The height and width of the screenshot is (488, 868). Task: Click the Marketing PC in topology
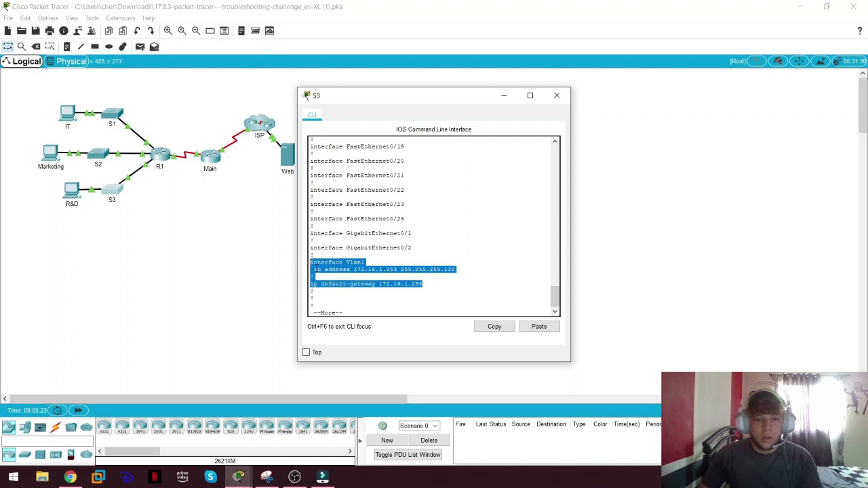[x=51, y=153]
